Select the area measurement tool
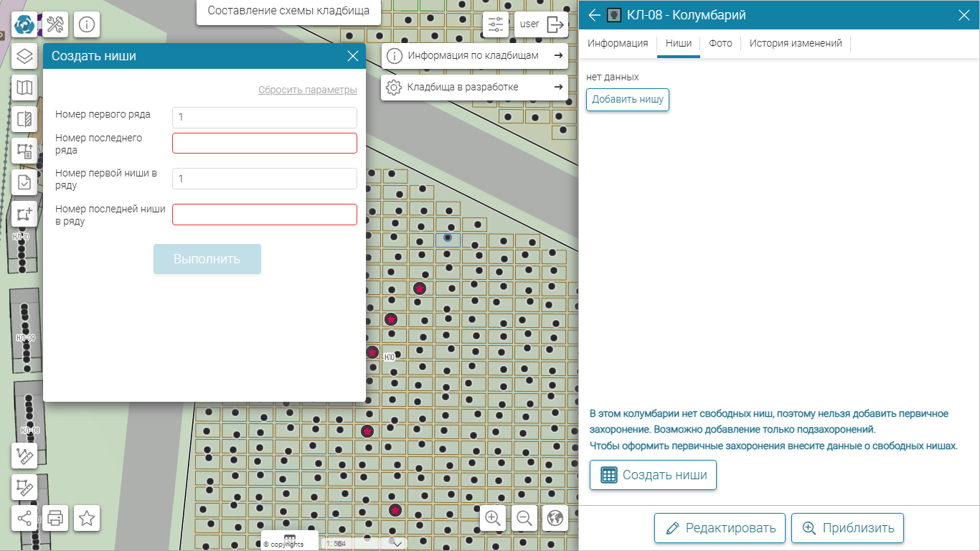The image size is (980, 551). 24,488
